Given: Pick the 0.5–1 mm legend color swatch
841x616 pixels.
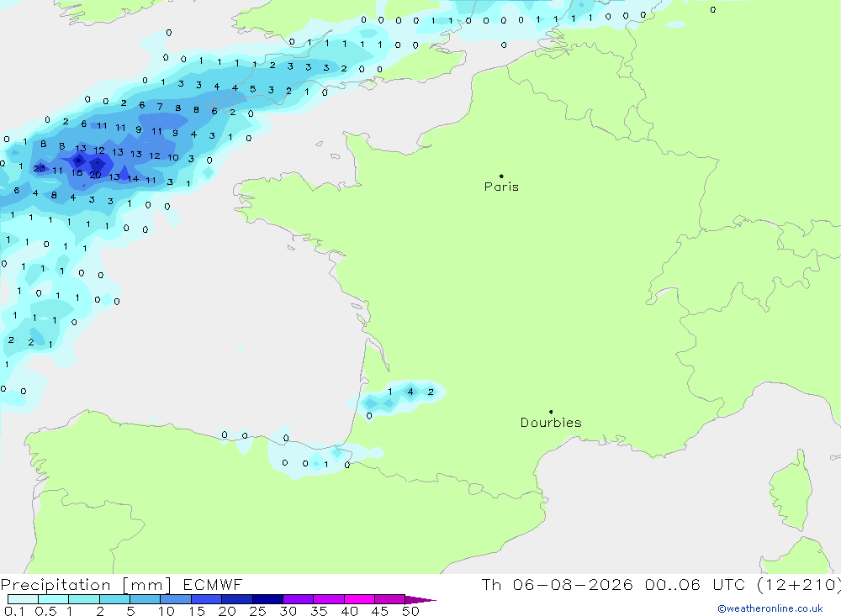Looking at the screenshot, I should [54, 599].
